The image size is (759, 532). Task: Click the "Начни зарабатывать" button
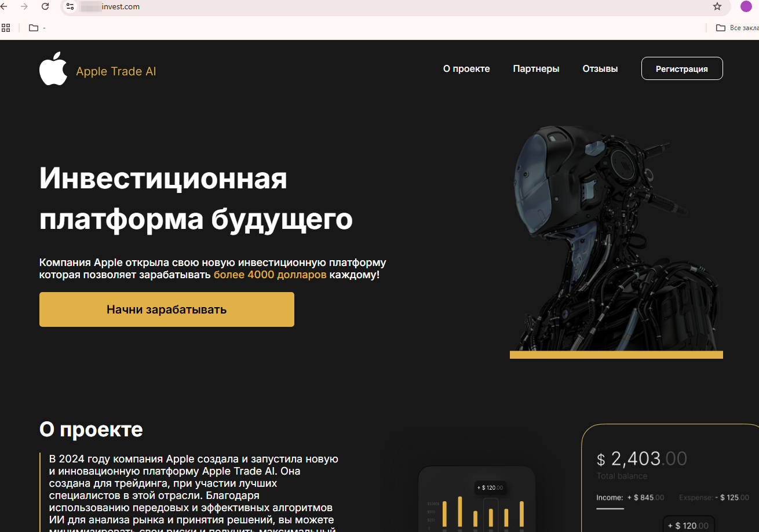click(167, 309)
